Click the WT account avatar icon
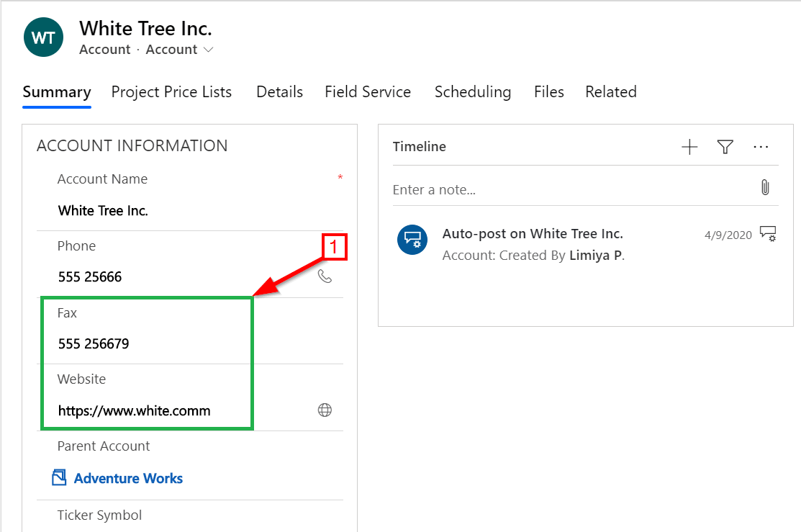Image resolution: width=801 pixels, height=532 pixels. tap(43, 37)
